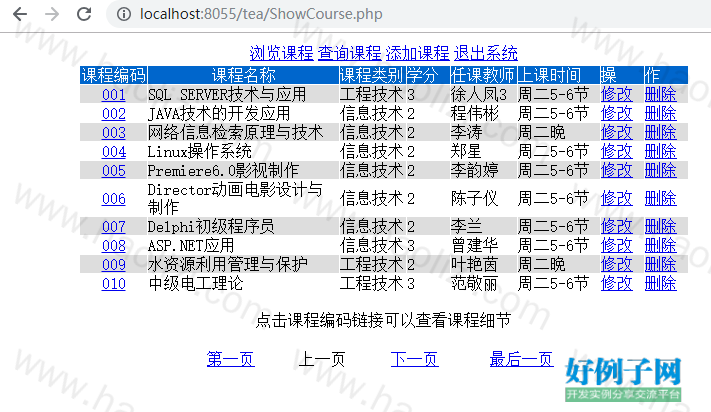Click the 退出系统 logout link
The height and width of the screenshot is (412, 711).
point(485,53)
